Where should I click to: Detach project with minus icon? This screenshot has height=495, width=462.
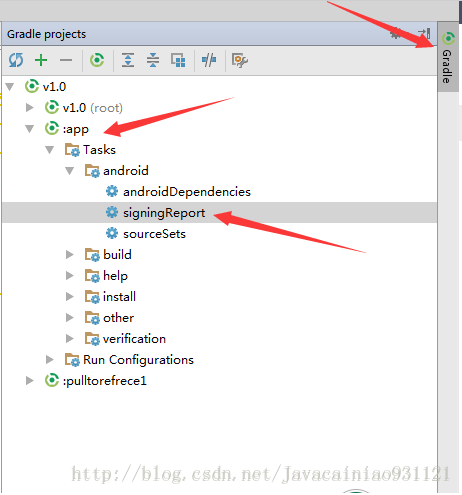[66, 60]
